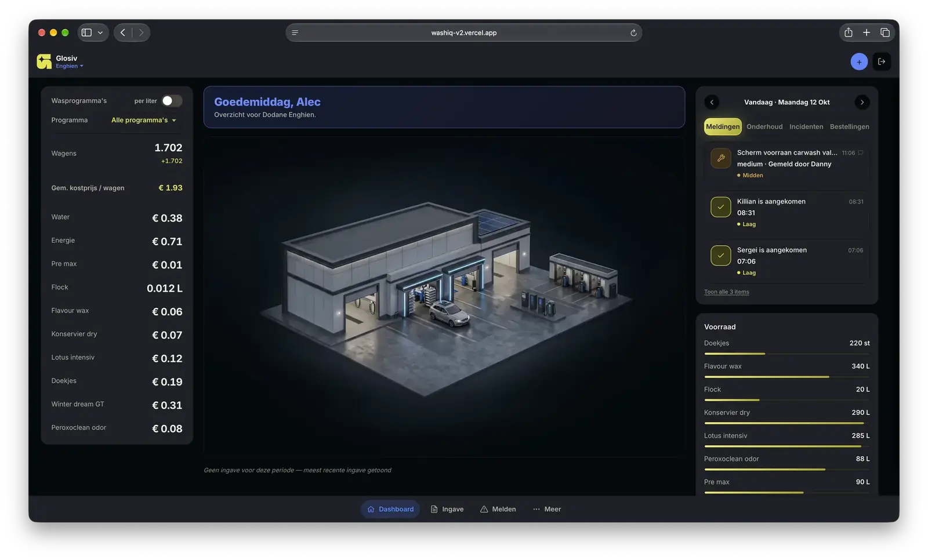The height and width of the screenshot is (560, 928).
Task: Open Melden in bottom navigation
Action: pyautogui.click(x=498, y=509)
